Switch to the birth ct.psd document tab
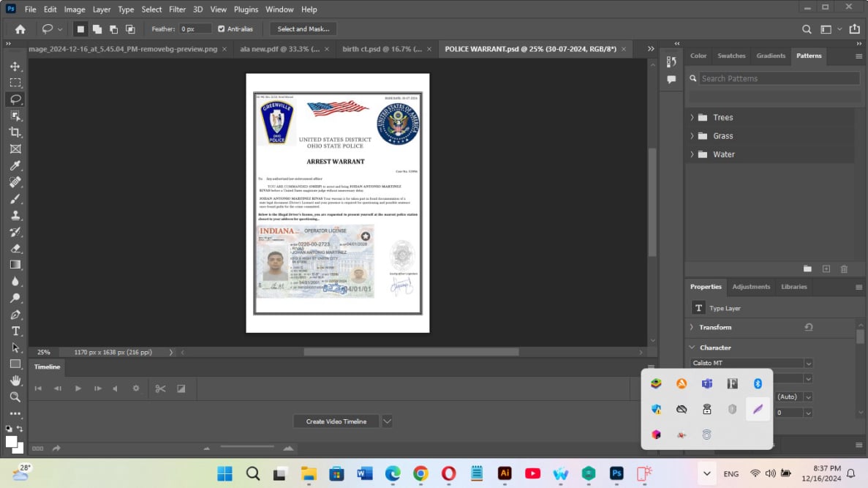 [x=382, y=49]
